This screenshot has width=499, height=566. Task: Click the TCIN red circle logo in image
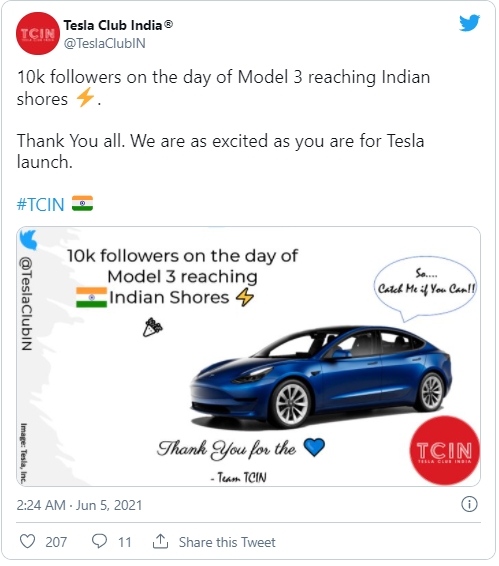(444, 451)
